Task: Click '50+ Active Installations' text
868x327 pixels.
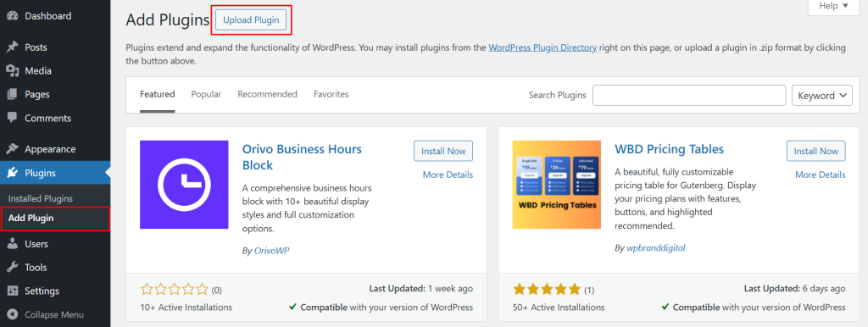Action: [x=559, y=307]
